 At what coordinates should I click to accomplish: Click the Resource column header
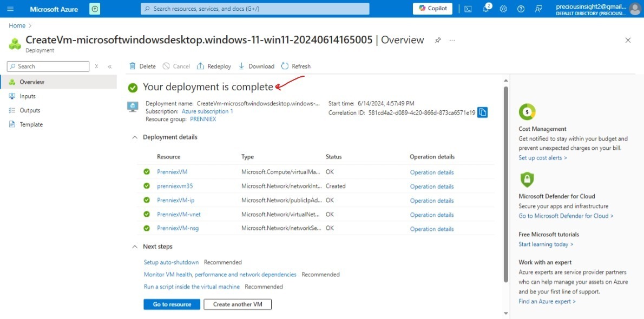(x=168, y=157)
